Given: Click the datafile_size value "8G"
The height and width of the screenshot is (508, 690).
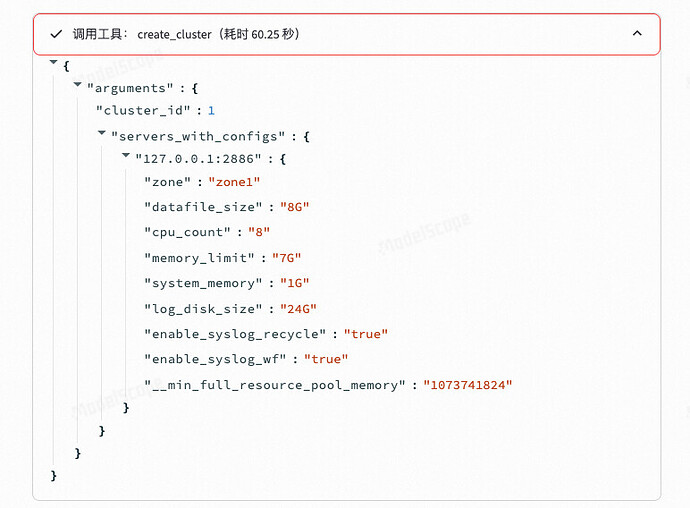Looking at the screenshot, I should click(x=294, y=207).
